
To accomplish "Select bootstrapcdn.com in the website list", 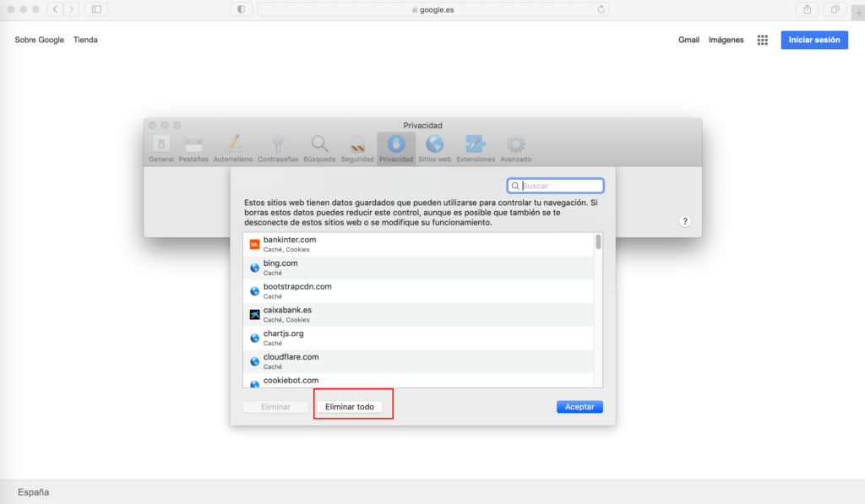I will pos(419,291).
